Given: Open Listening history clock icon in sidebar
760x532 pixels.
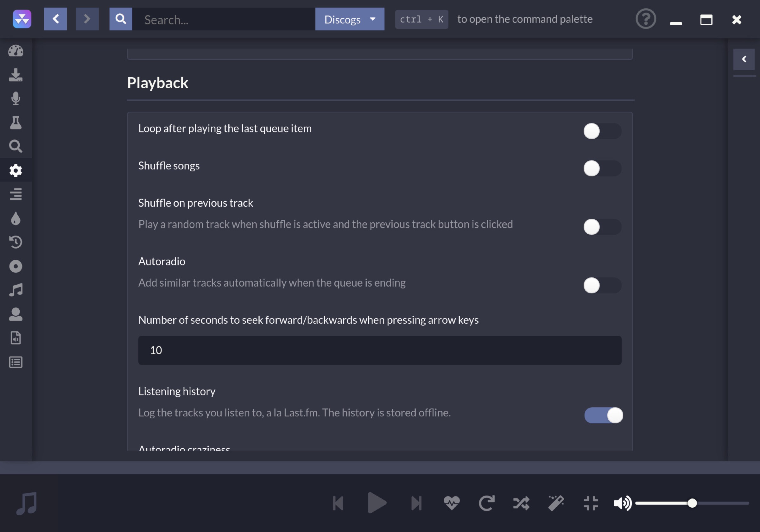Looking at the screenshot, I should (16, 242).
